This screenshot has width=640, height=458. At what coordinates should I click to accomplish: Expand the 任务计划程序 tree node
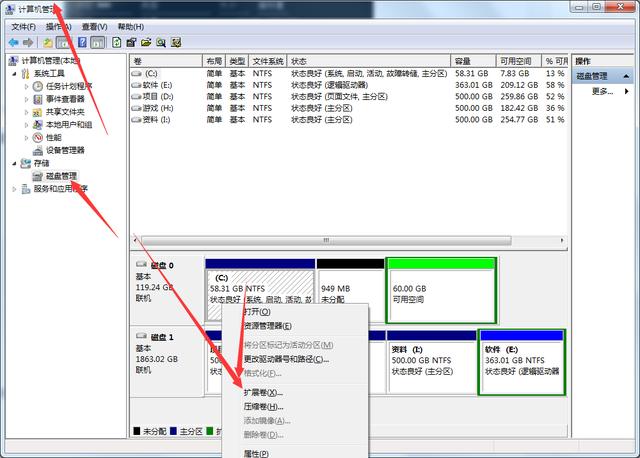[x=27, y=87]
